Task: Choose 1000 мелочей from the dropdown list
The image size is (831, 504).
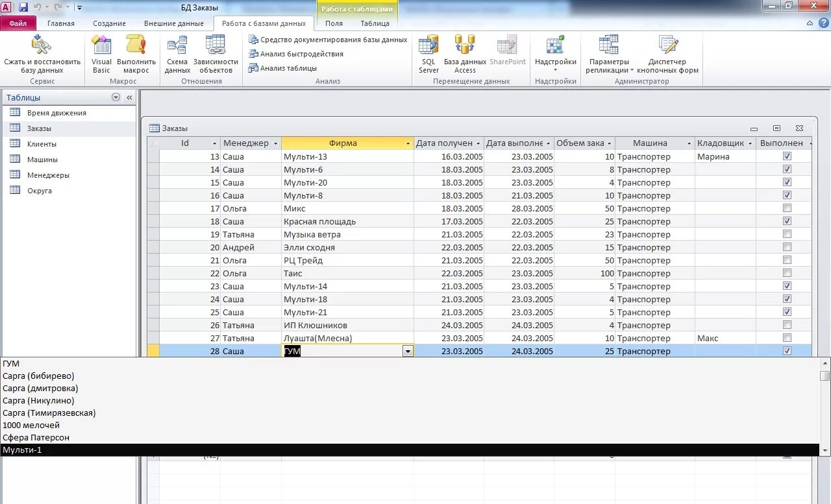Action: (x=410, y=425)
